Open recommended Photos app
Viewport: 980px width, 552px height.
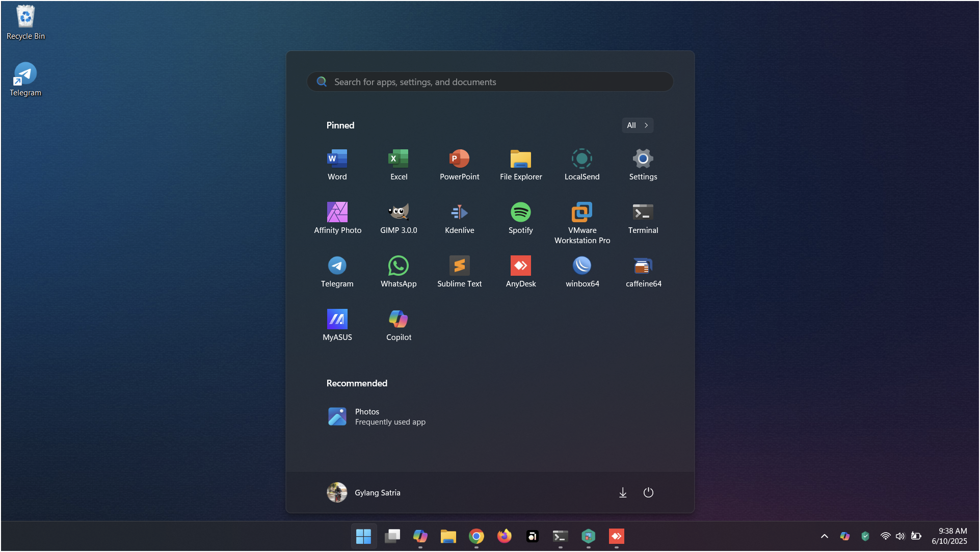(377, 417)
